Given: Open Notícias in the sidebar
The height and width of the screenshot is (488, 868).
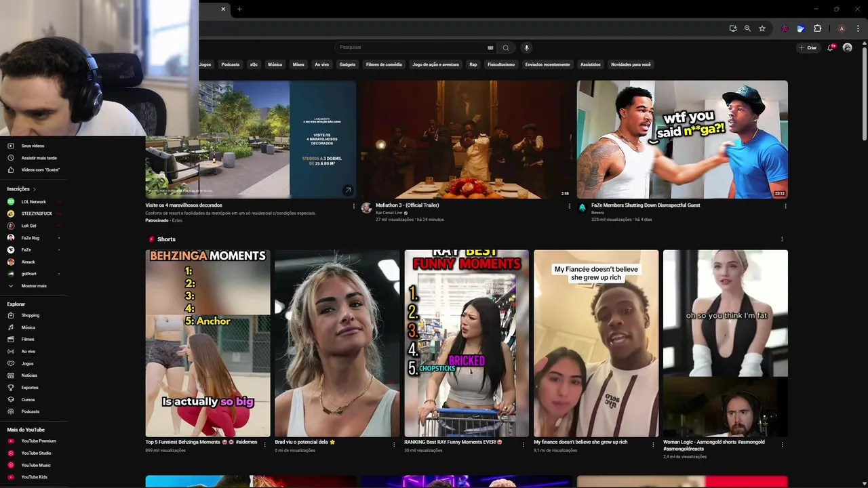Looking at the screenshot, I should tap(29, 375).
